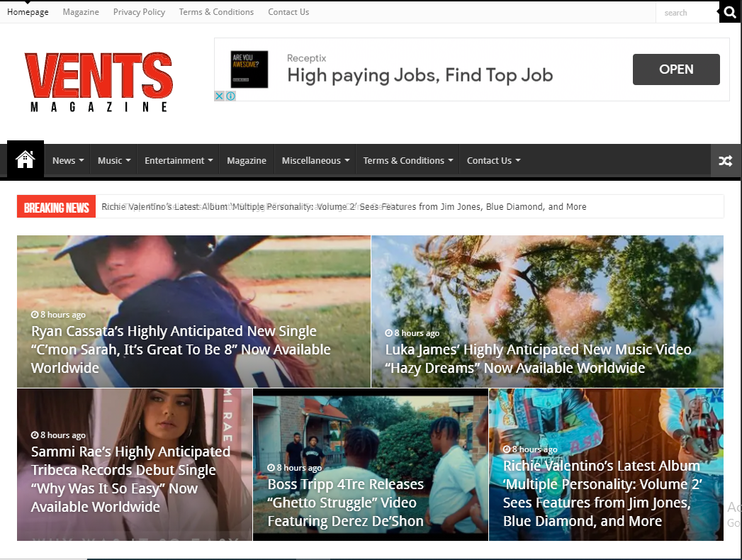Click the Vents Magazine logo
Image resolution: width=742 pixels, height=560 pixels.
coord(99,82)
